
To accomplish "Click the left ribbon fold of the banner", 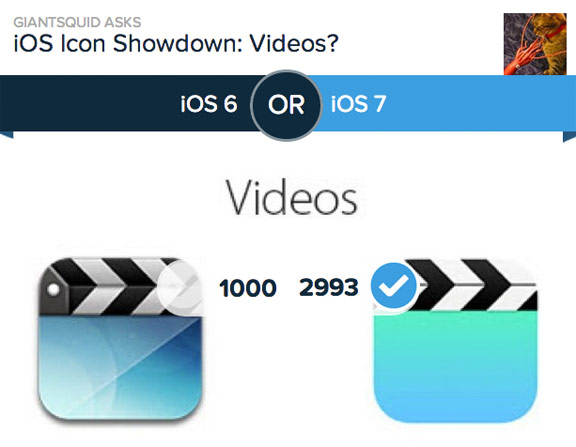I will pyautogui.click(x=7, y=134).
